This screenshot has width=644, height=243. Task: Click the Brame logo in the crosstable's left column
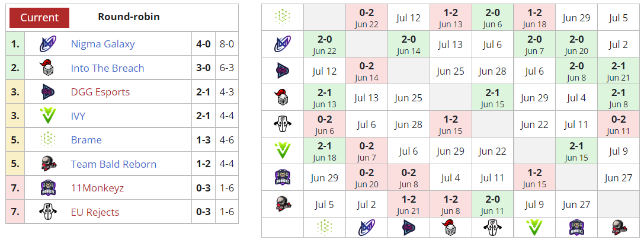tap(282, 17)
